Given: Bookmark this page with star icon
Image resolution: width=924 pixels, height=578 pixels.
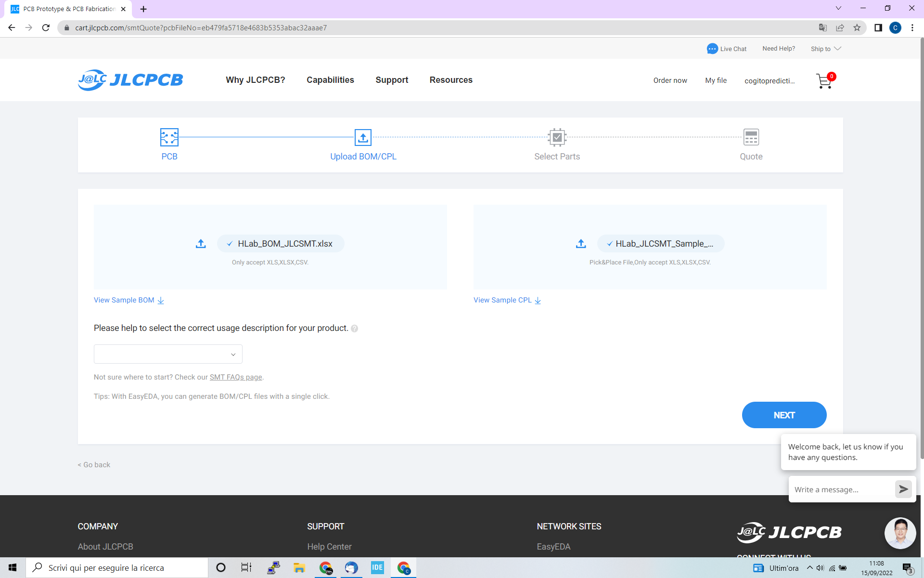Looking at the screenshot, I should 857,28.
